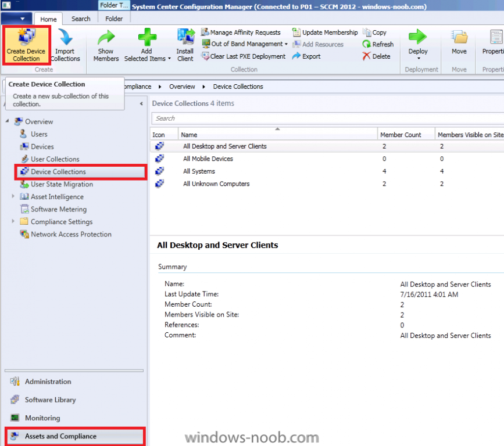
Task: Select the Overview node in the tree
Action: tap(39, 122)
